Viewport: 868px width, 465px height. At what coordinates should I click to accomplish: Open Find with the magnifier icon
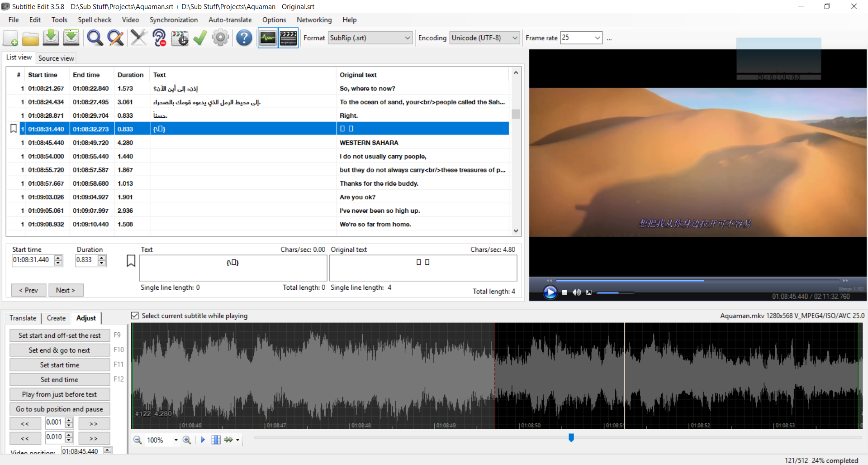(x=95, y=38)
